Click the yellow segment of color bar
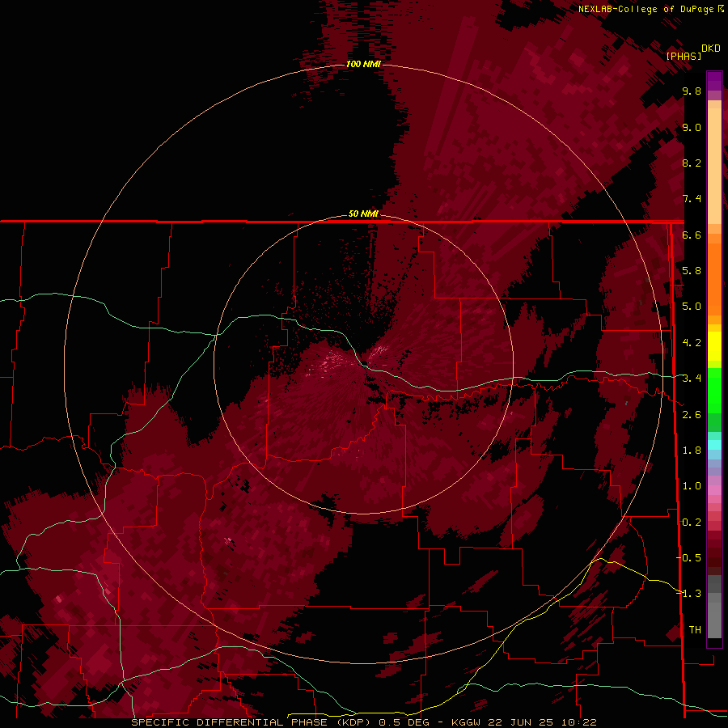Viewport: 728px width, 728px height. [x=714, y=346]
